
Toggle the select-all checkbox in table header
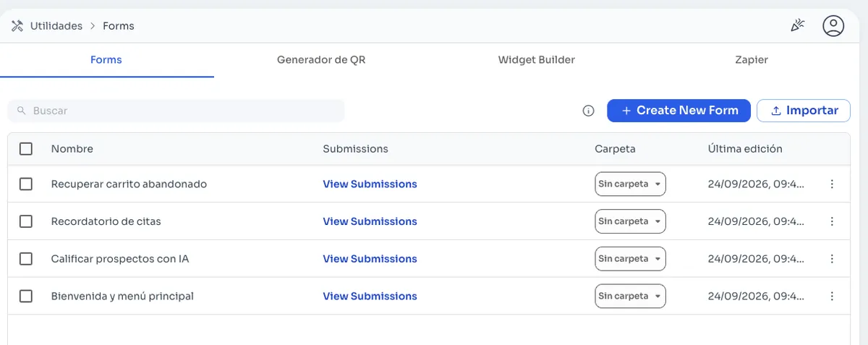click(26, 149)
